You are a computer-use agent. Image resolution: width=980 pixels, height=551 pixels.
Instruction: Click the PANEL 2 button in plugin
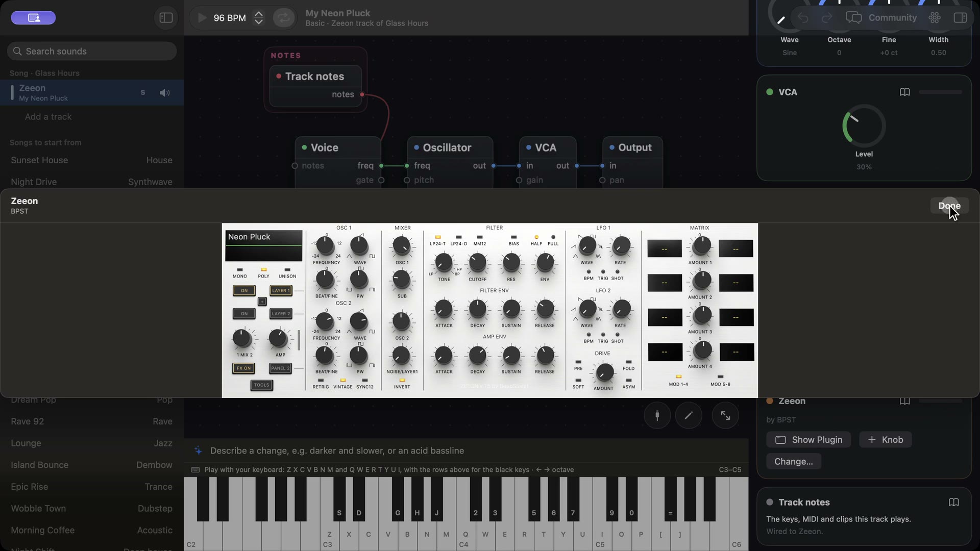click(280, 368)
